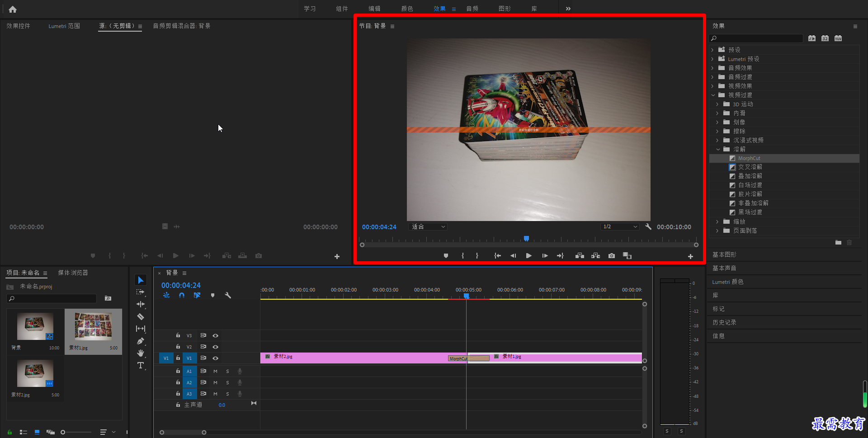The image size is (868, 438).
Task: Open timeline display settings wrench
Action: point(228,295)
